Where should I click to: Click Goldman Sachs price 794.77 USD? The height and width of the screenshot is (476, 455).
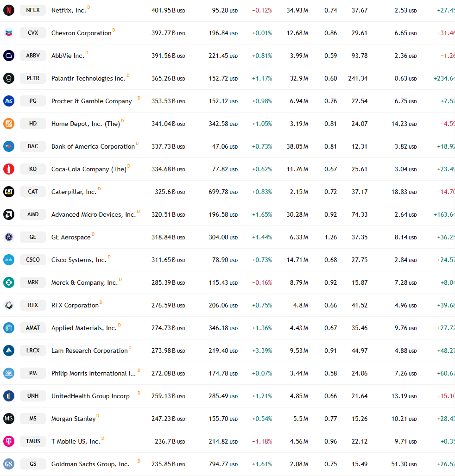click(223, 464)
